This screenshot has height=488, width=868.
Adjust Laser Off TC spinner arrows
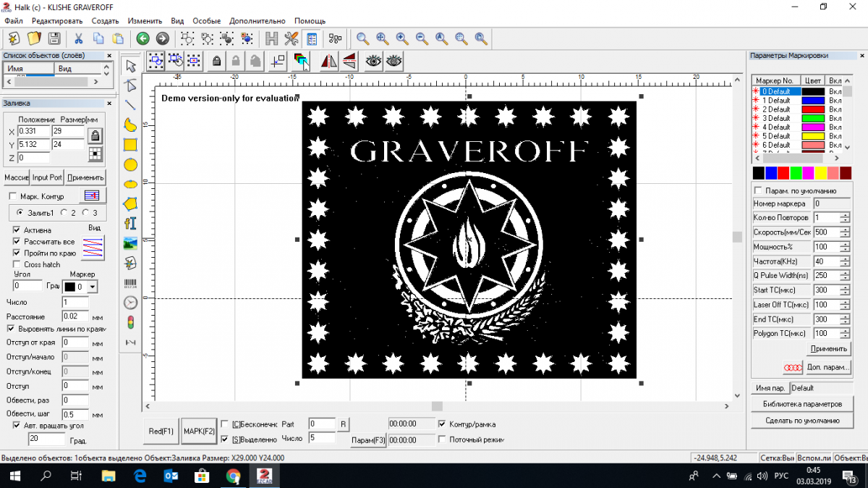[845, 305]
